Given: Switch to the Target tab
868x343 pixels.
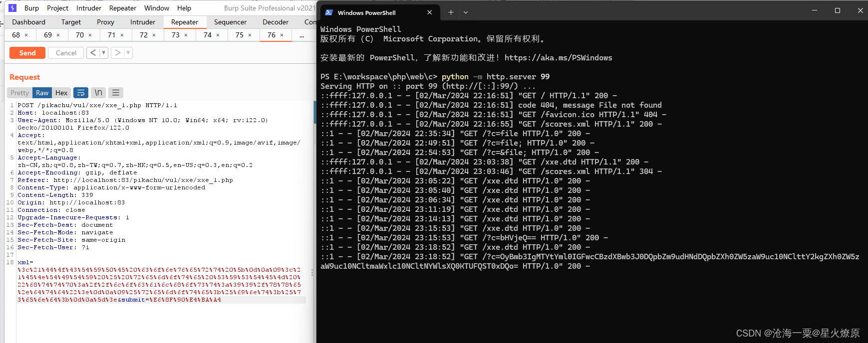Looking at the screenshot, I should pyautogui.click(x=71, y=22).
